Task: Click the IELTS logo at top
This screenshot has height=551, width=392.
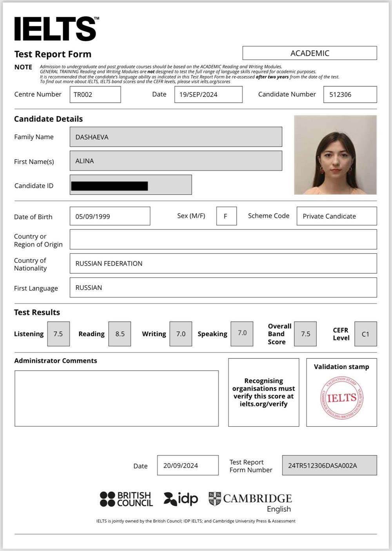Action: point(56,29)
